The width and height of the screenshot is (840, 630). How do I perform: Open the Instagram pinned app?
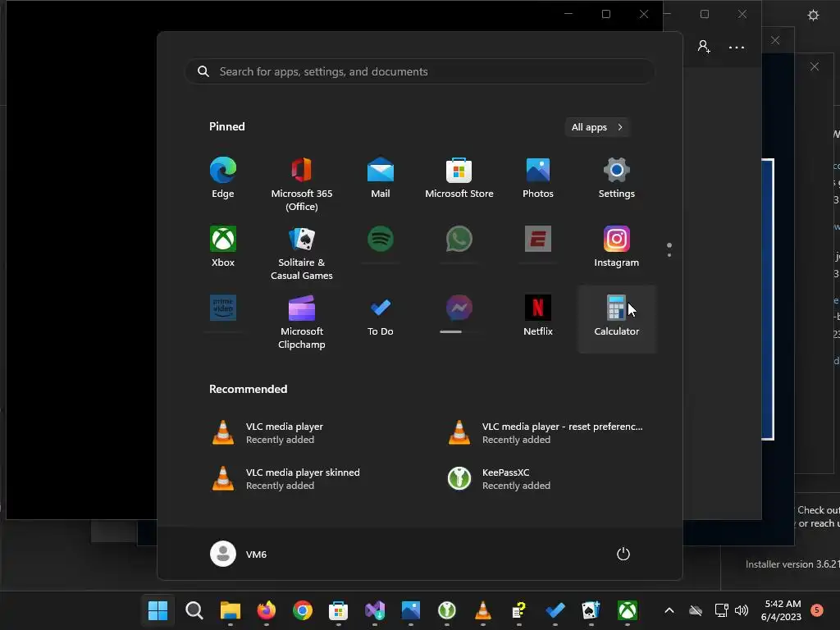coord(617,247)
